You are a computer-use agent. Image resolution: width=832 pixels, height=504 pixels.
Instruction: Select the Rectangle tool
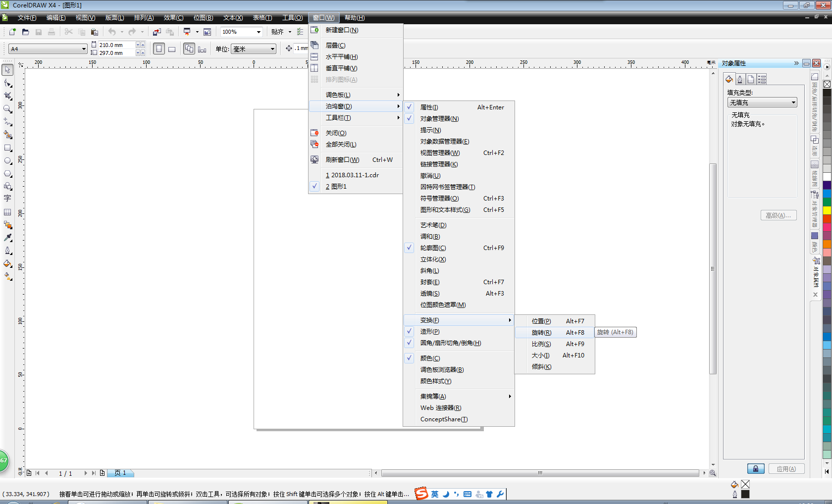click(x=7, y=148)
